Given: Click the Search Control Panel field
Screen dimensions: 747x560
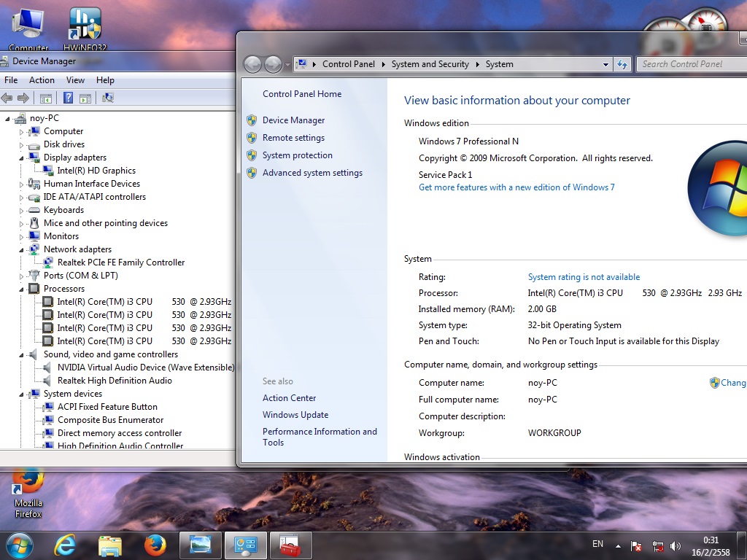Looking at the screenshot, I should pos(692,64).
